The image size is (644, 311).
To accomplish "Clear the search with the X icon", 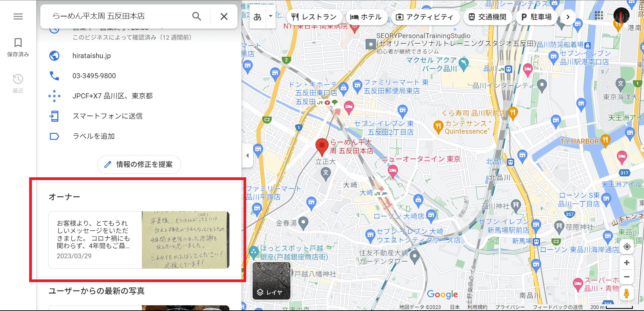I will pos(224,16).
